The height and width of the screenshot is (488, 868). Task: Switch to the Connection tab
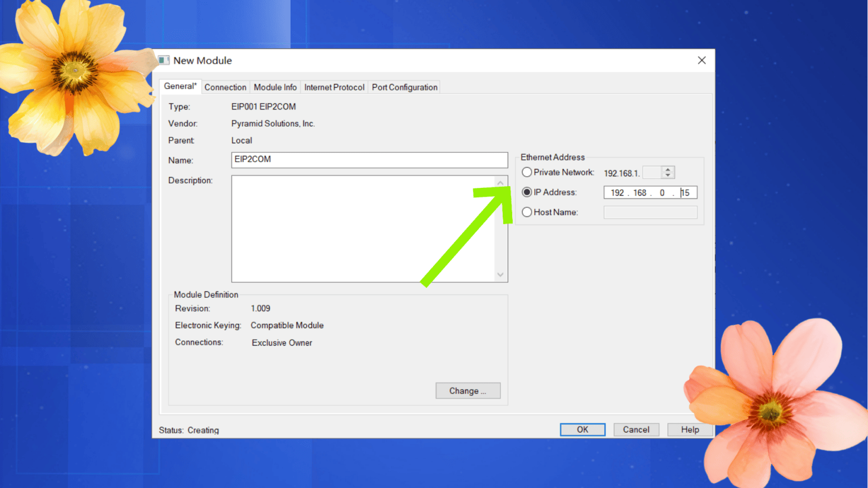point(225,87)
